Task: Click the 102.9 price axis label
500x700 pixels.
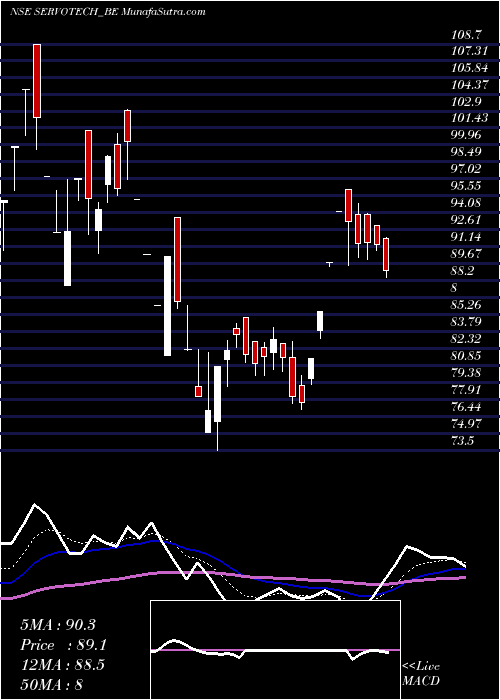Action: coord(467,102)
